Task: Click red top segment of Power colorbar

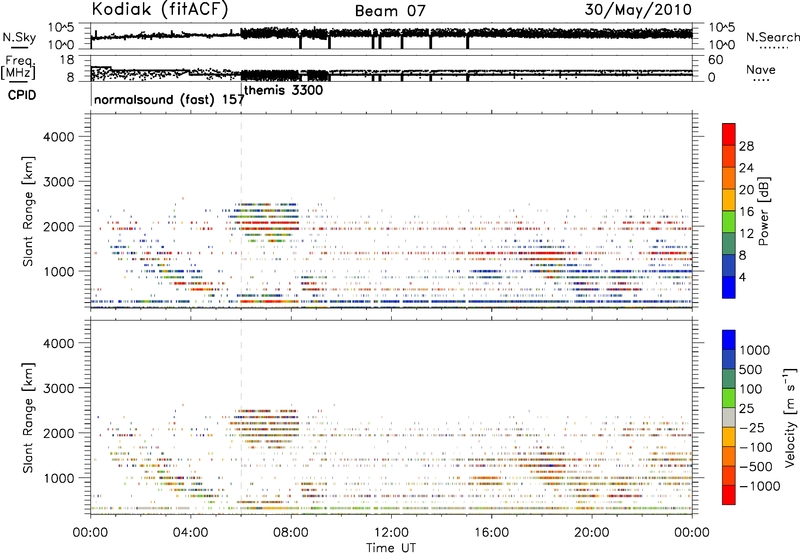Action: (x=729, y=135)
